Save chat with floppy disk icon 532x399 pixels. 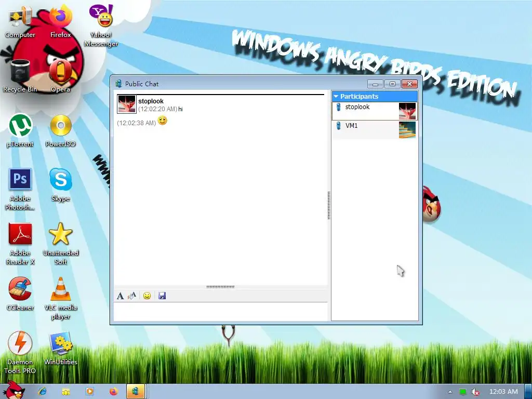click(162, 296)
